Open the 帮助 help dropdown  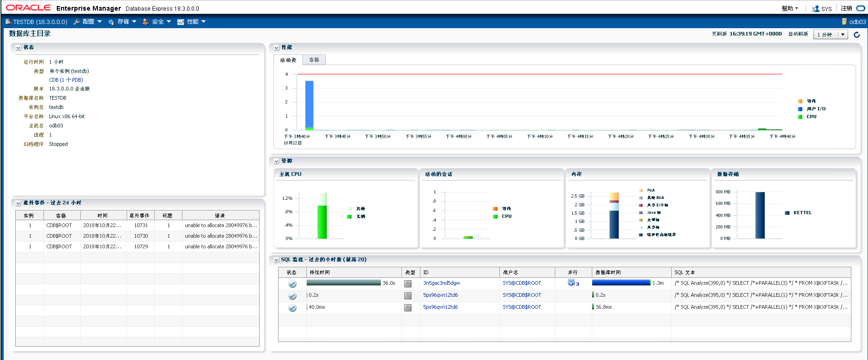coord(790,8)
